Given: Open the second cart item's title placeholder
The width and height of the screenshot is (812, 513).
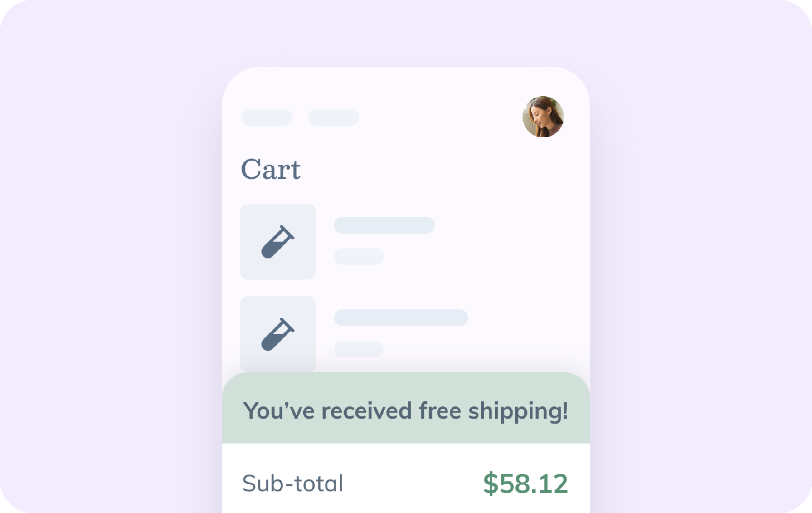Looking at the screenshot, I should click(401, 318).
